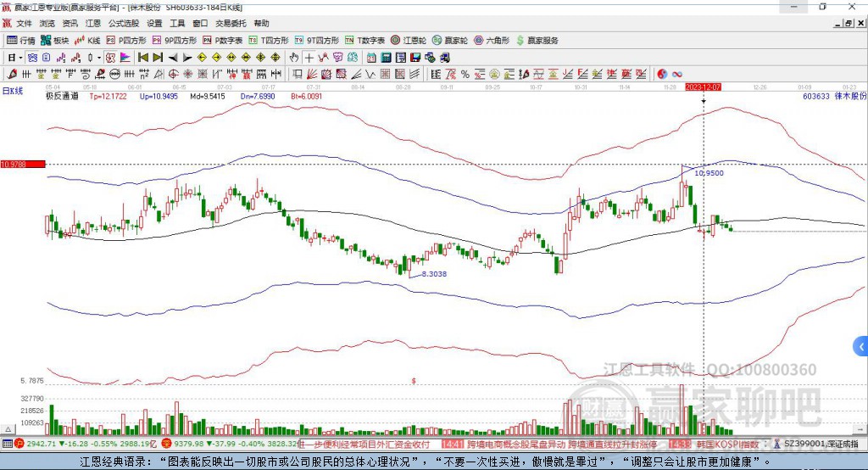Open the T四方形 tool
868x470 pixels.
(269, 41)
